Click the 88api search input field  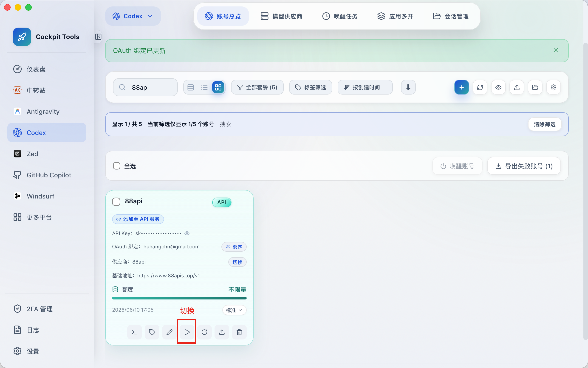click(x=145, y=87)
